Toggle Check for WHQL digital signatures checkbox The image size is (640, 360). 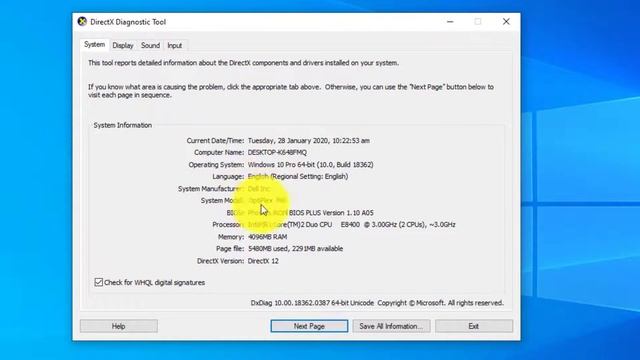coord(98,282)
